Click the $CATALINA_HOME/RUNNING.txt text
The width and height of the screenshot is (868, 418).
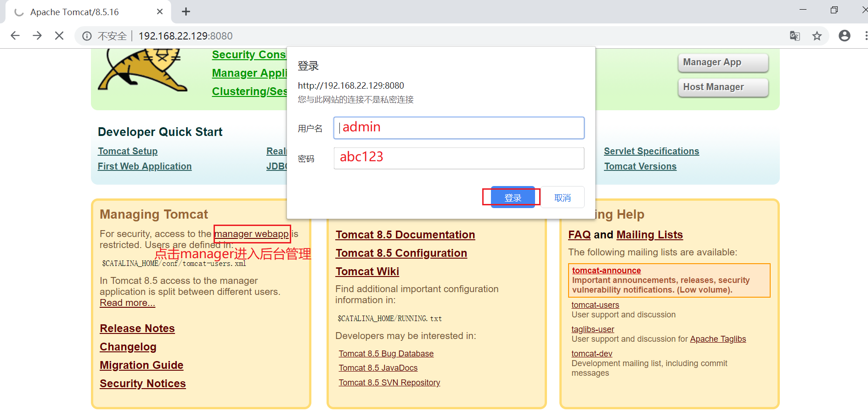(x=390, y=318)
